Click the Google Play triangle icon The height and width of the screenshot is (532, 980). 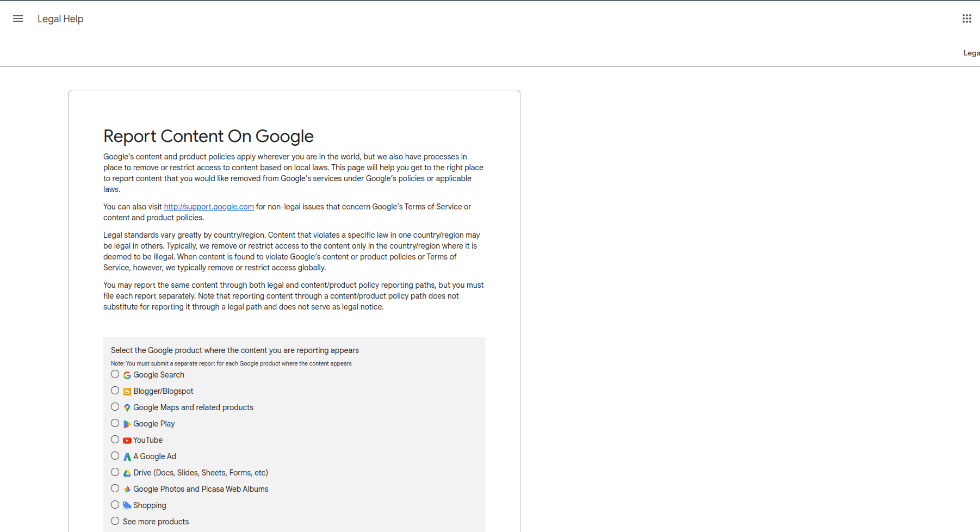tap(127, 424)
